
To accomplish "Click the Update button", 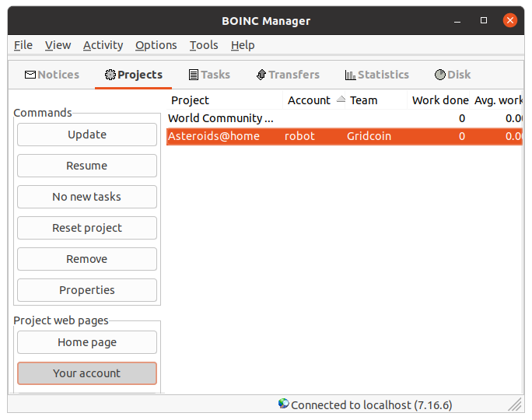I will 87,135.
